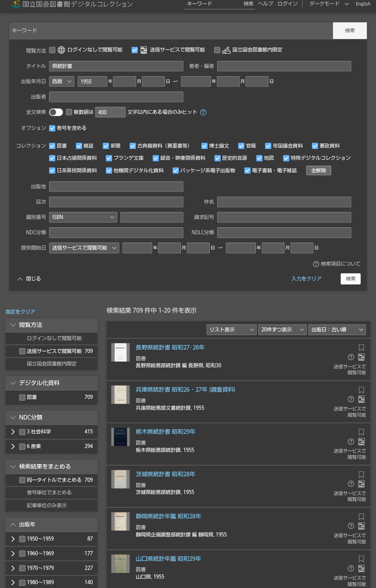Click transmission service icon on 長野県統計書 result
The height and width of the screenshot is (588, 376).
tap(361, 357)
